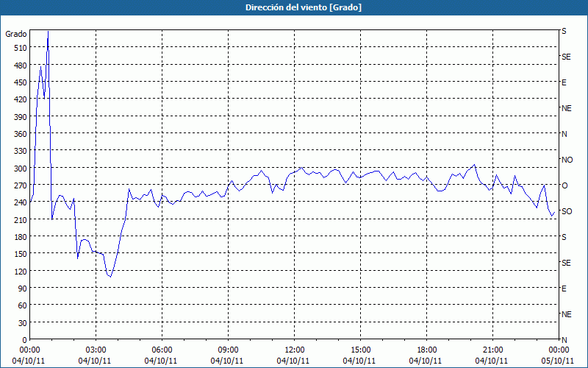Click the chart title "Dirección del viento [Grado]"
Image resolution: width=588 pixels, height=368 pixels.
coord(304,7)
